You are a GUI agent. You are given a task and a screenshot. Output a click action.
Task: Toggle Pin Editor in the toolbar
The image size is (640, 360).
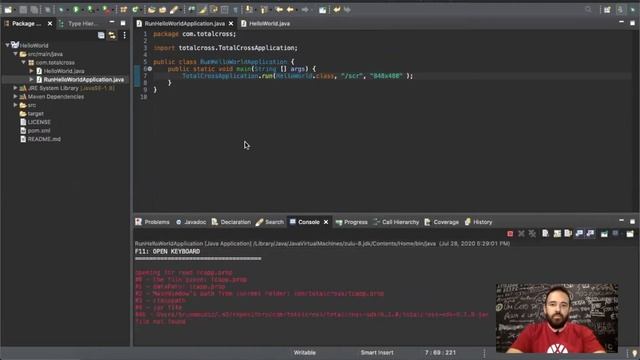tap(322, 9)
